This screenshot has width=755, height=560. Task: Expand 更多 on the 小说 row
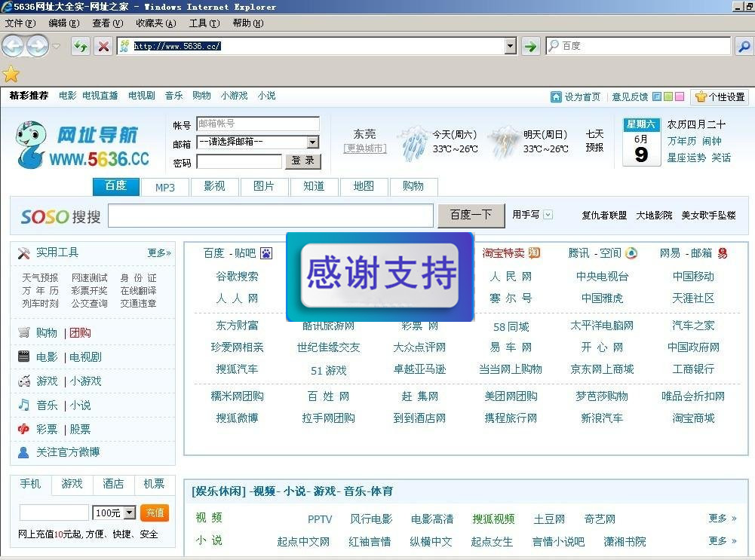coord(723,540)
